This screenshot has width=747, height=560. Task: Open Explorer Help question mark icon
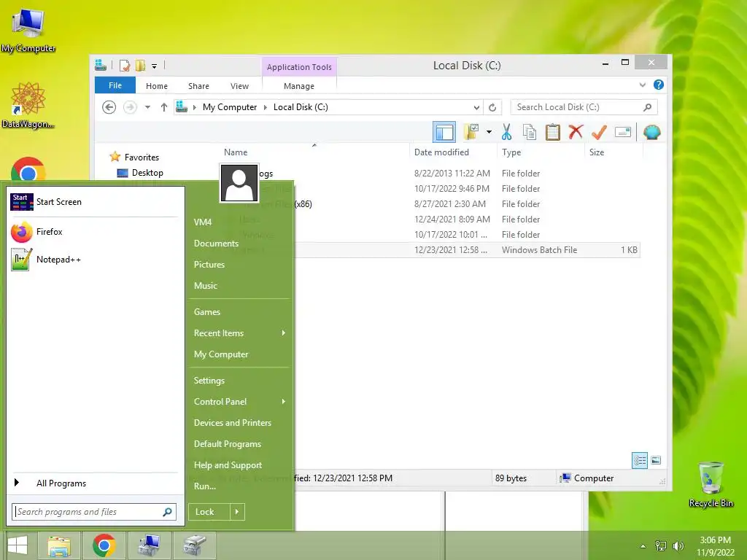click(659, 85)
